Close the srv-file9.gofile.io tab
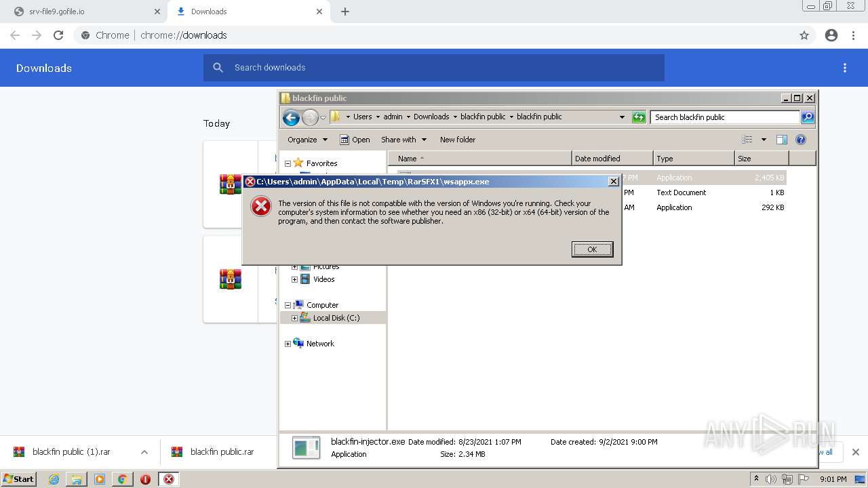The height and width of the screenshot is (488, 868). 157,12
